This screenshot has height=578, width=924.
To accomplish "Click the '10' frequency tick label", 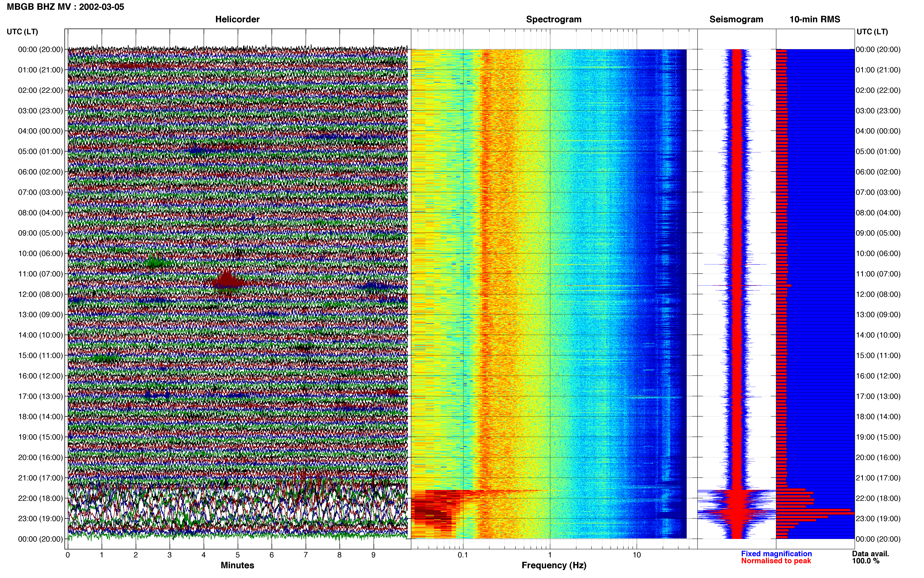I will click(x=637, y=555).
